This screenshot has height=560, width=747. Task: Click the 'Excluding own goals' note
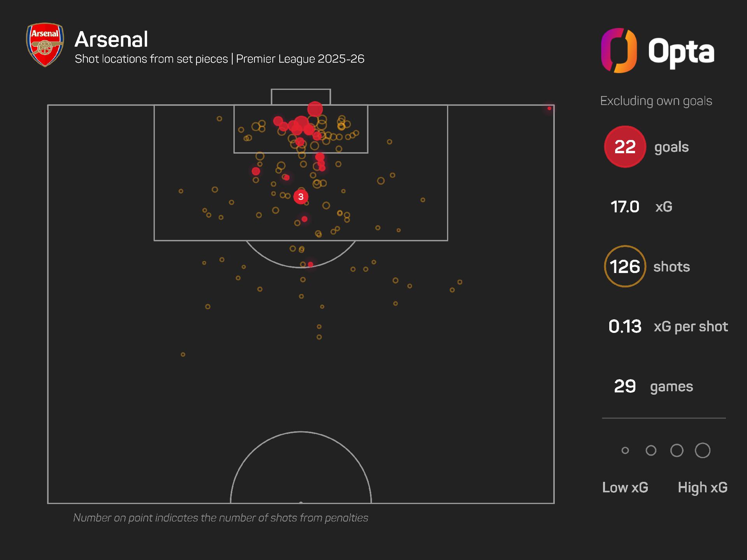656,101
